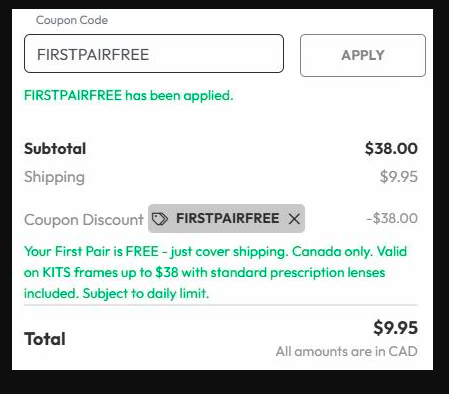
Task: Remove the FIRSTPAIRFREE coupon with X
Action: point(294,219)
